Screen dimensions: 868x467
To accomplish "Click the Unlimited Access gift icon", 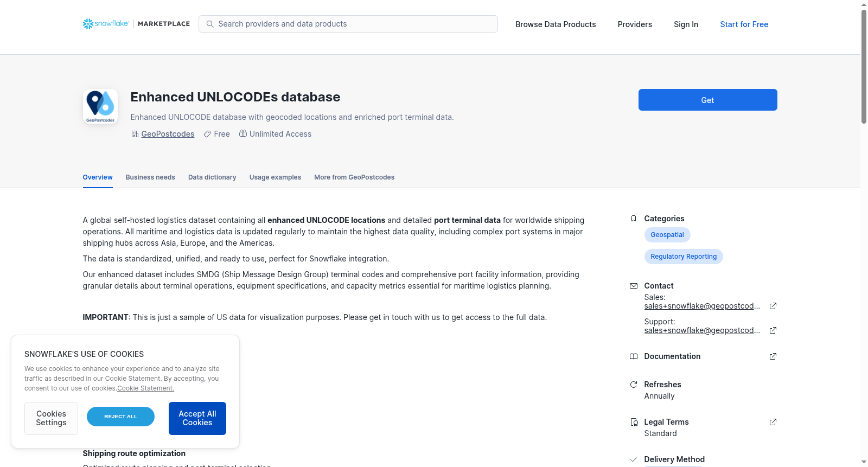I will coord(243,133).
